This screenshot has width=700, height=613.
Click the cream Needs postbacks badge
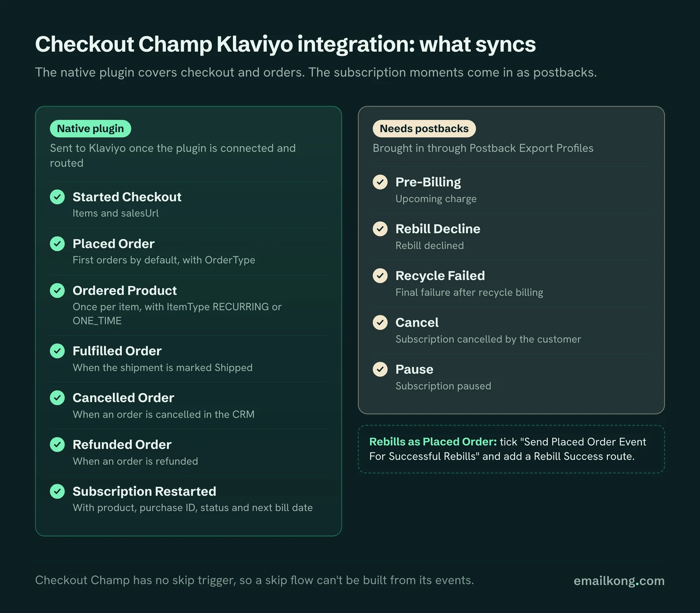click(424, 129)
